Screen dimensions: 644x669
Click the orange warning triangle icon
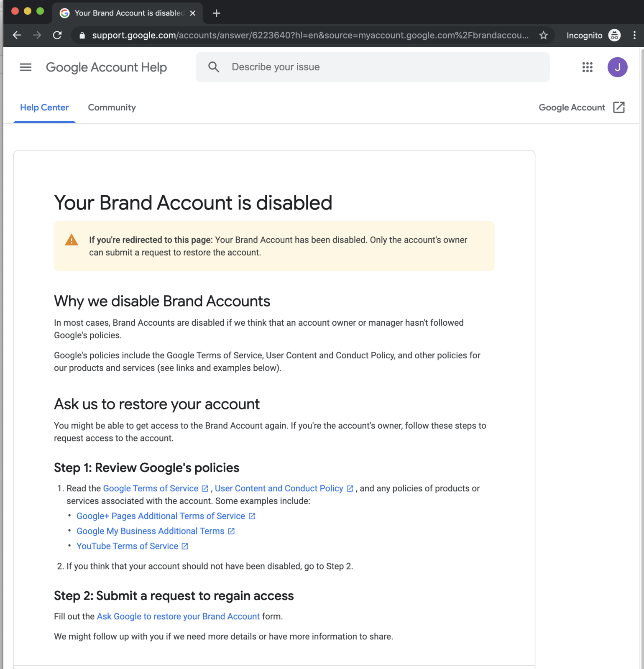click(72, 240)
